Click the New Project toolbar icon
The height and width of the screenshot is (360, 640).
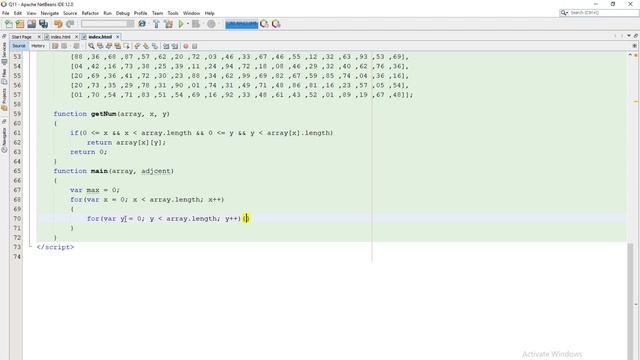pos(20,24)
